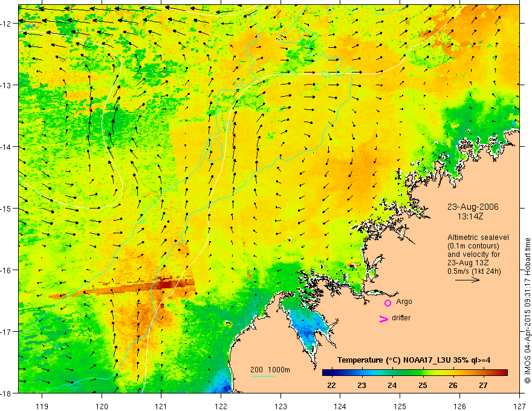Click the Temperature NOAA17_L3U colorbar title
The height and width of the screenshot is (411, 532).
click(x=414, y=360)
